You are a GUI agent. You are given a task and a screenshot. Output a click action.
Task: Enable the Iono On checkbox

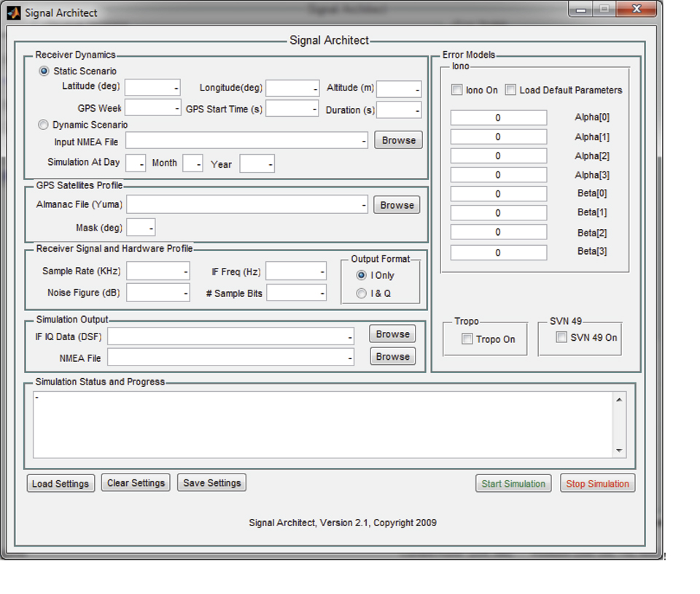point(457,90)
